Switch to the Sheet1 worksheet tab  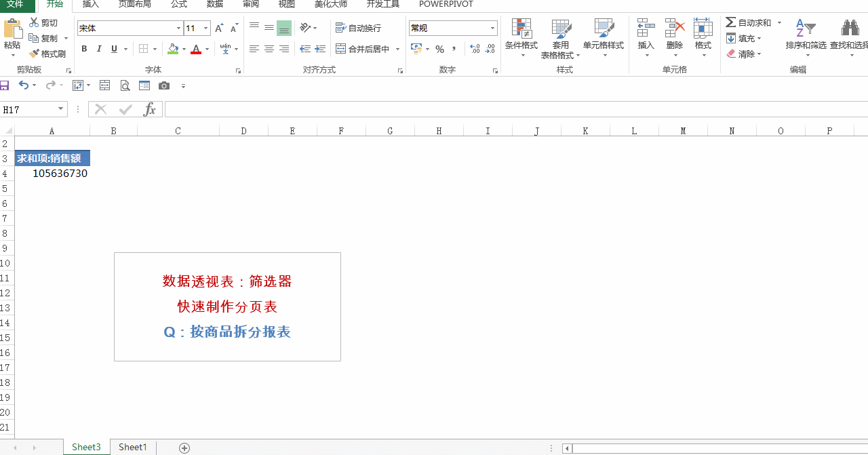pyautogui.click(x=132, y=447)
